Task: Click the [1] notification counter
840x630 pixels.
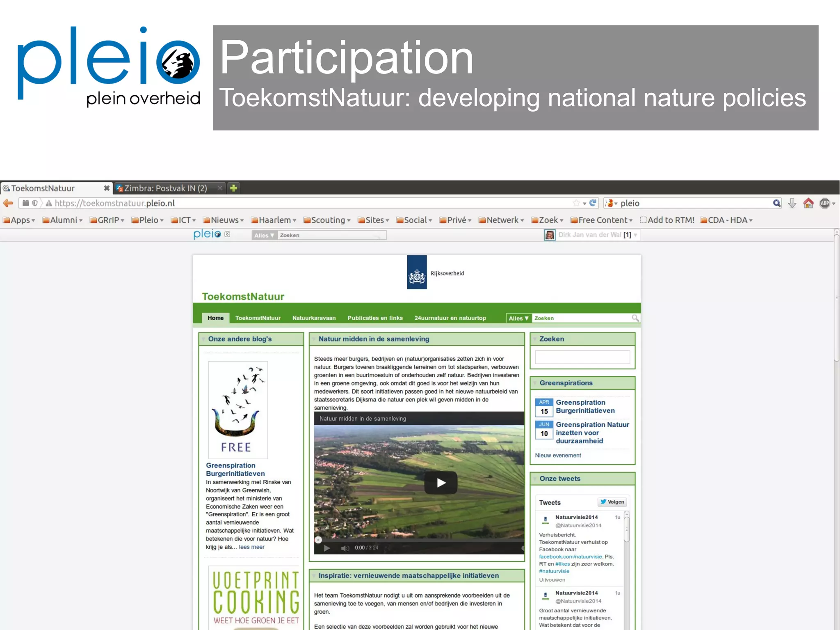Action: [627, 235]
